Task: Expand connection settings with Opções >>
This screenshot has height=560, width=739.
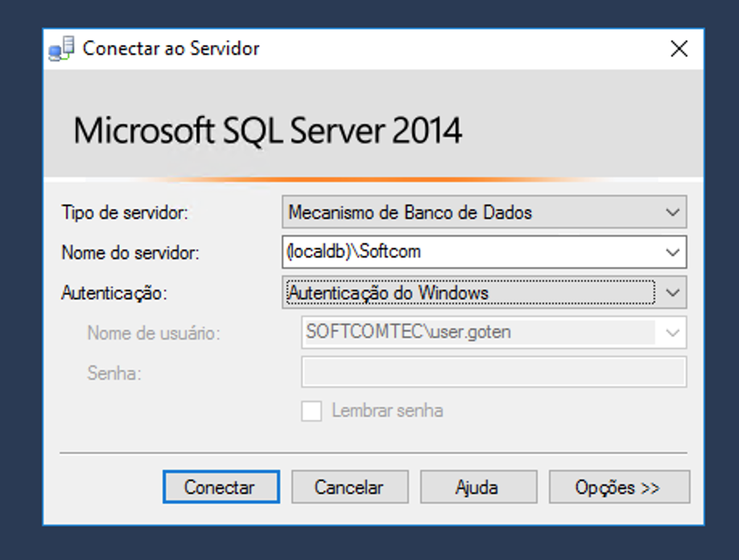Action: pyautogui.click(x=618, y=488)
